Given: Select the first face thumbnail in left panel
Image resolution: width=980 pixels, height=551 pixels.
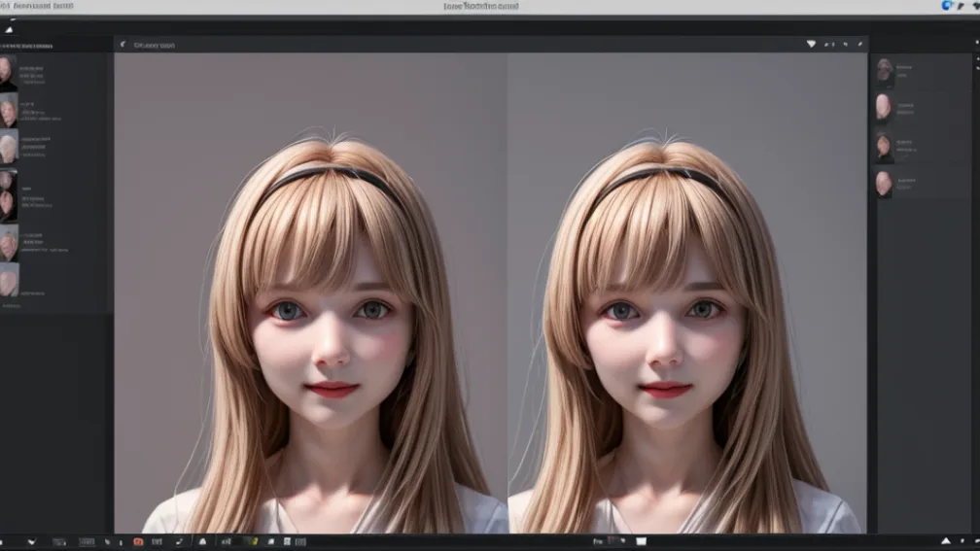Looking at the screenshot, I should pos(8,73).
